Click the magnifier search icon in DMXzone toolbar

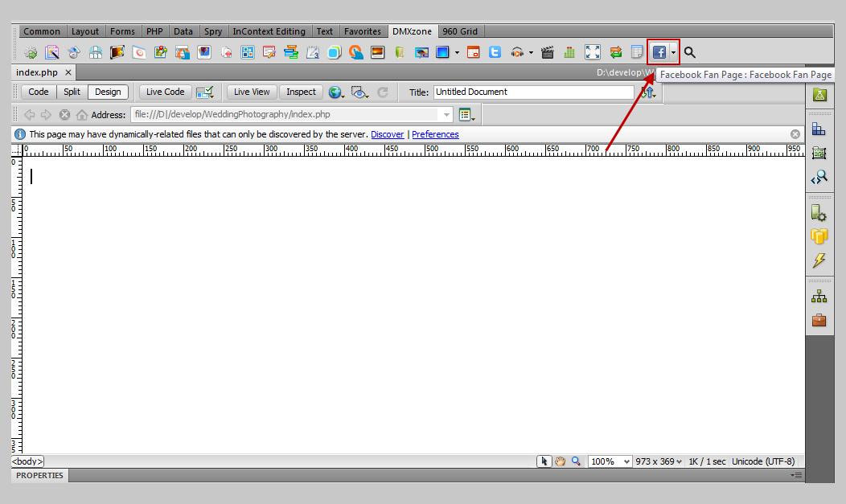(x=689, y=52)
